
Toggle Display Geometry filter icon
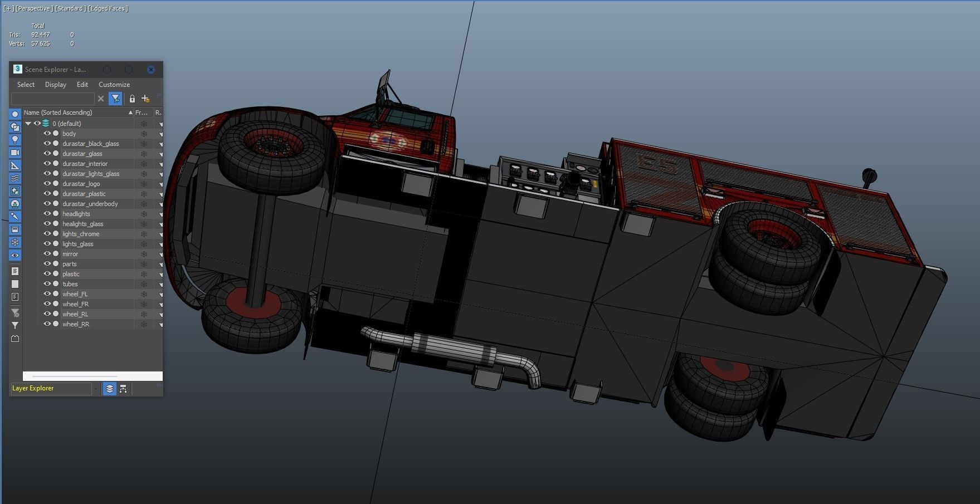[x=15, y=114]
